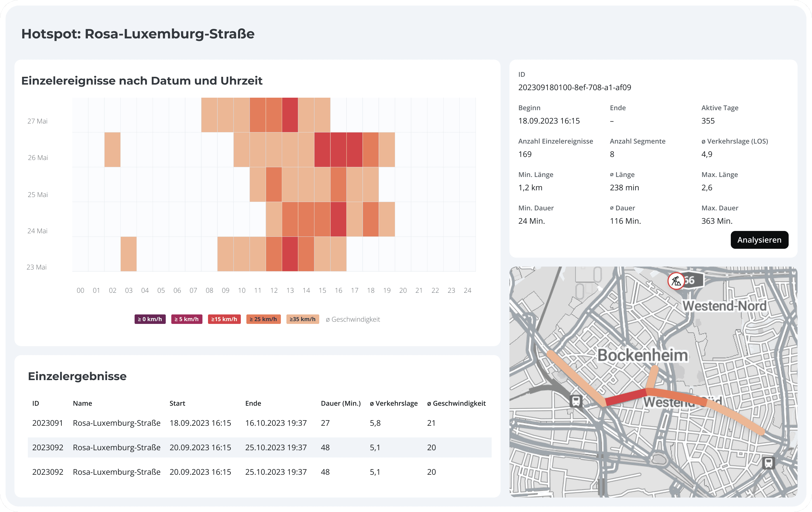Toggle the ≥ 5 km/h legend entry
812x512 pixels.
click(x=187, y=319)
